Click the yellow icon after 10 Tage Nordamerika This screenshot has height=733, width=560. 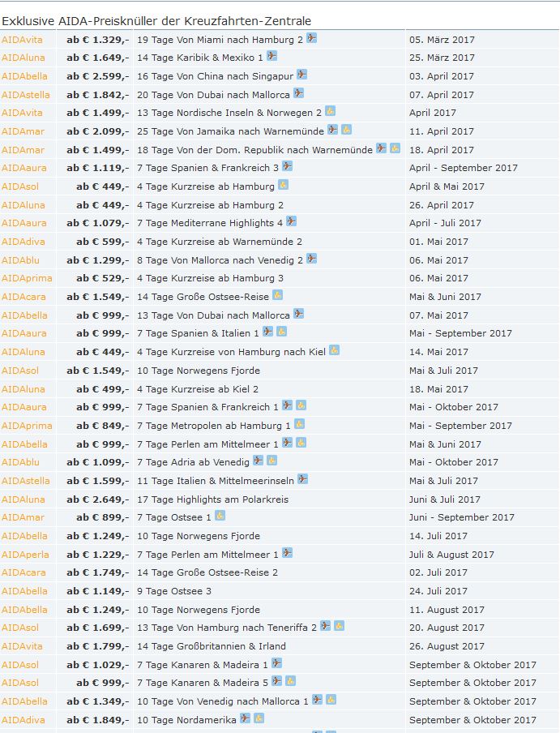259,718
